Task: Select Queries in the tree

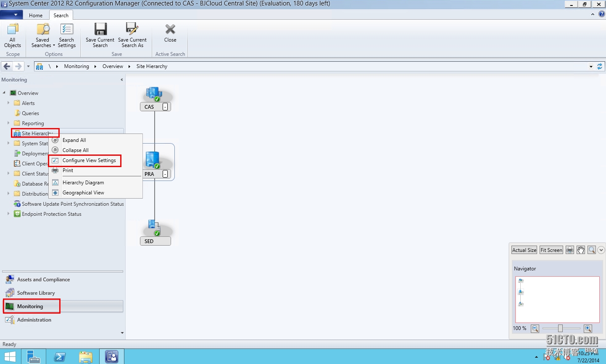Action: (30, 113)
